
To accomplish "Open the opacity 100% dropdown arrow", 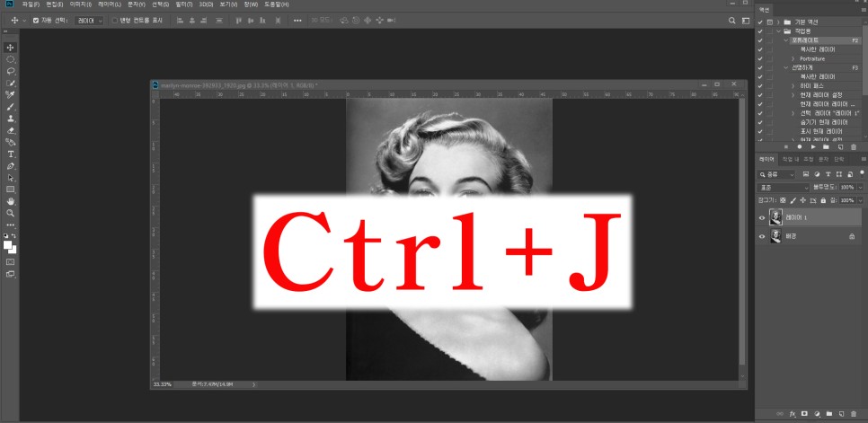I will click(860, 188).
